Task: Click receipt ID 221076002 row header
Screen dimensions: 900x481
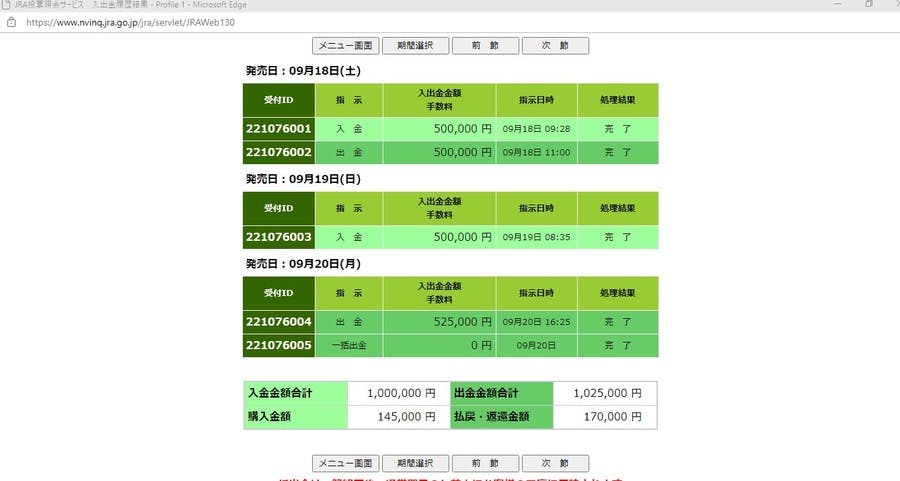Action: 278,153
